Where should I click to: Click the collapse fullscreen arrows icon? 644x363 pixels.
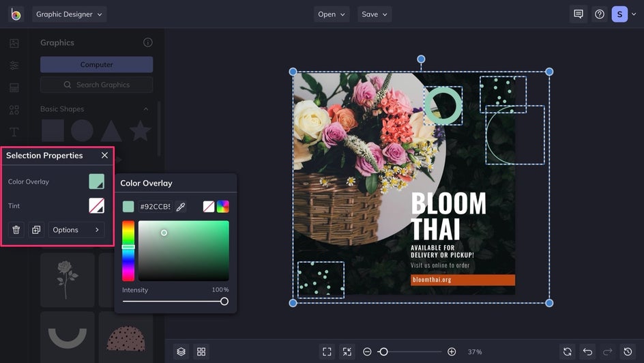(347, 351)
